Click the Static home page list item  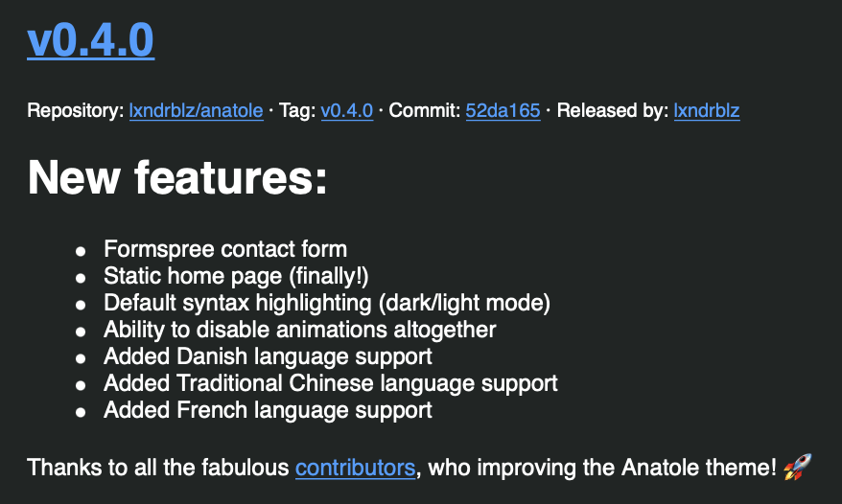pos(236,276)
